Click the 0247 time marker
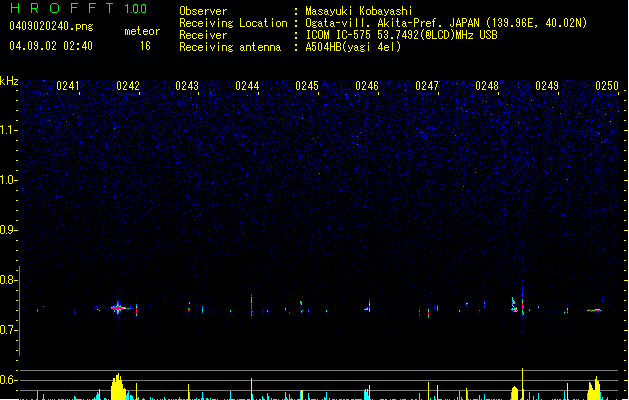629x400 pixels. (x=427, y=86)
